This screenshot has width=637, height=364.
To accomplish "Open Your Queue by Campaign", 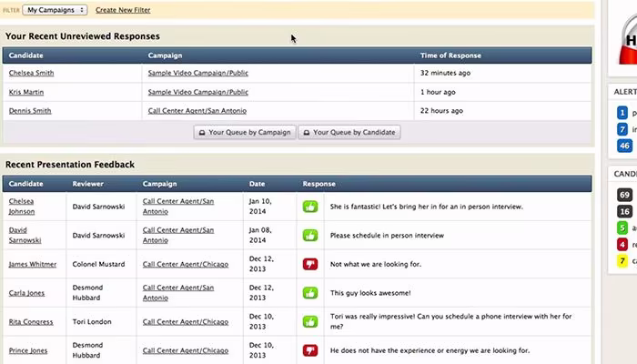I will pos(245,132).
